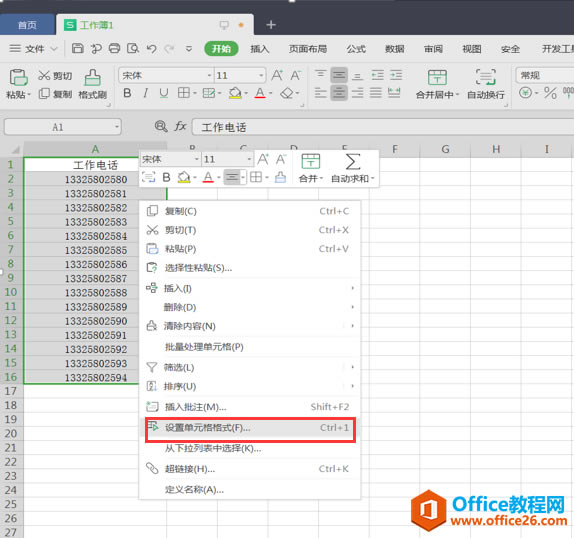
Task: Open number format dropdown (常规)
Action: click(545, 75)
